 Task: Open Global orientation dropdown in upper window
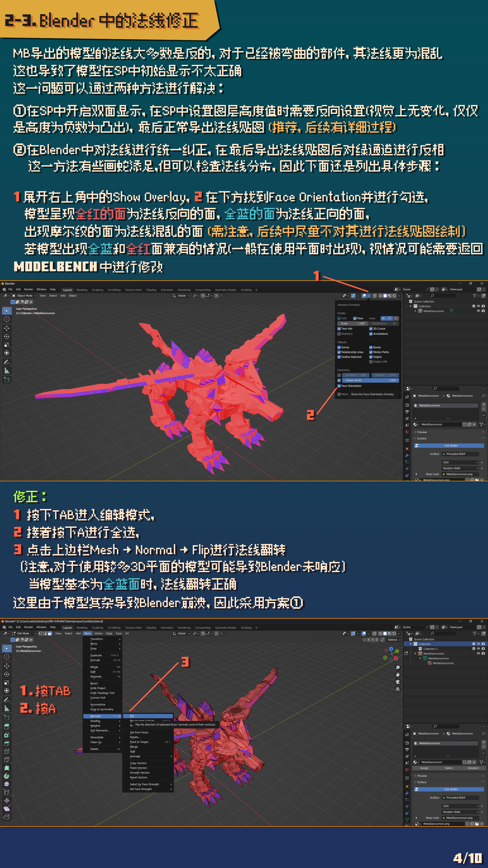[181, 296]
